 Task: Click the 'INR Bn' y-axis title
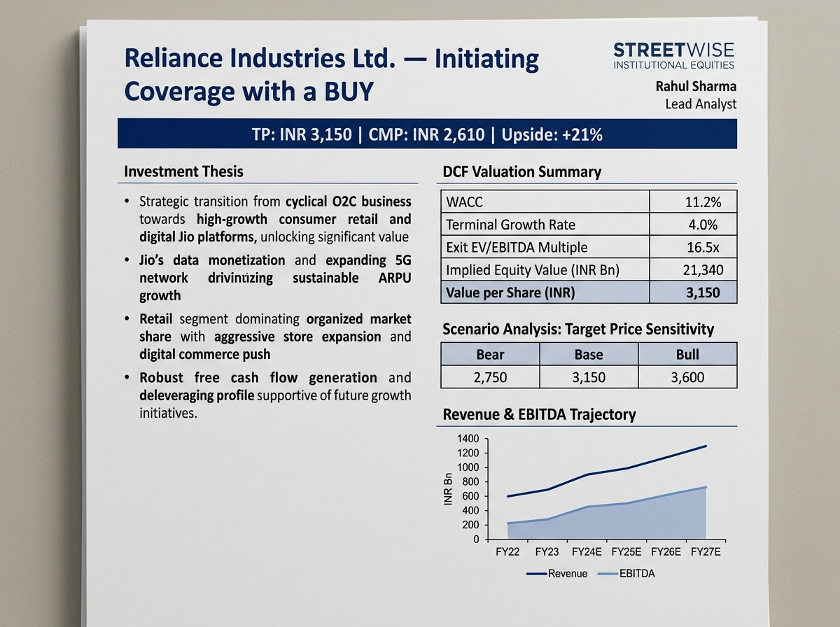pos(448,489)
